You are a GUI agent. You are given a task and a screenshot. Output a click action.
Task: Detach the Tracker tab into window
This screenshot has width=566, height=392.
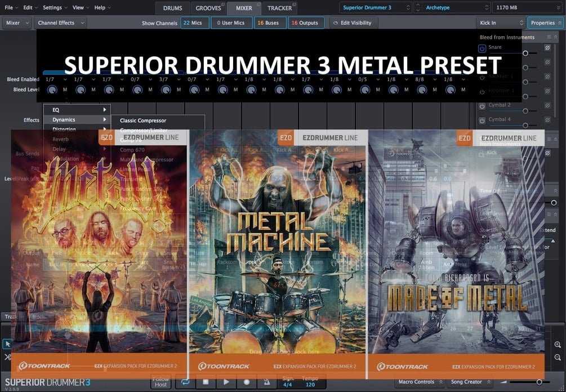pos(294,5)
